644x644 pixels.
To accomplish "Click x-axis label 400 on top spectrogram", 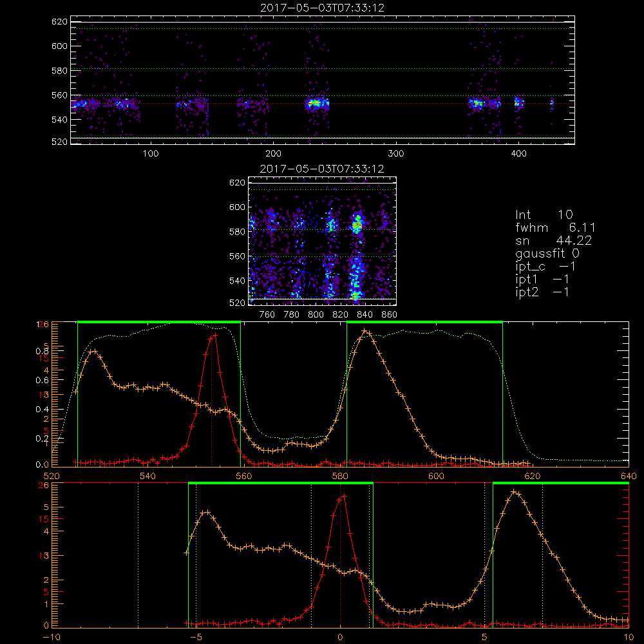I will click(x=518, y=154).
